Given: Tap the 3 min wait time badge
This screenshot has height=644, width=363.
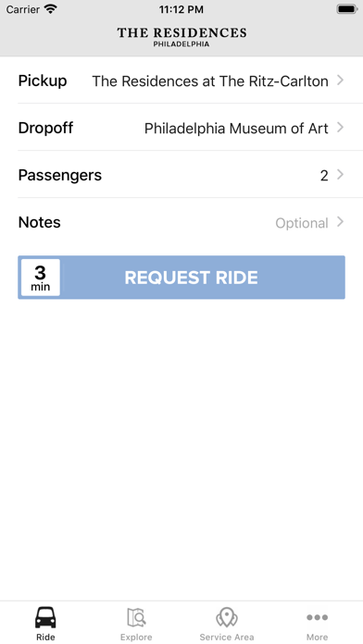Looking at the screenshot, I should 41,278.
